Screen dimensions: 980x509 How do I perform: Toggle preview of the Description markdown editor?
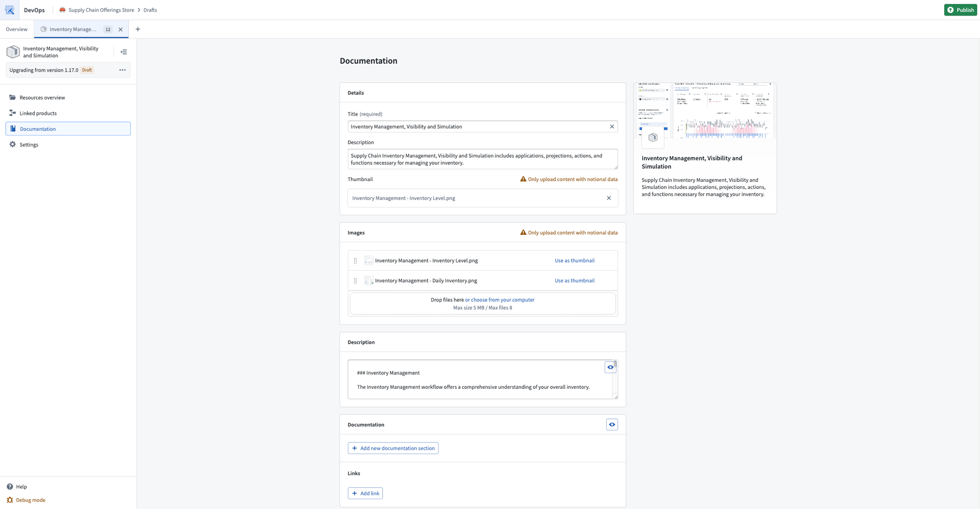610,367
